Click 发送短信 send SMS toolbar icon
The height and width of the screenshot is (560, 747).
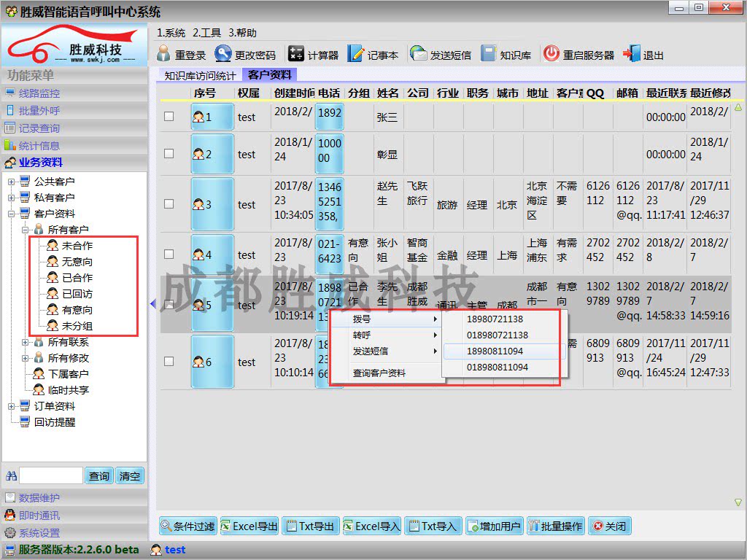click(418, 55)
